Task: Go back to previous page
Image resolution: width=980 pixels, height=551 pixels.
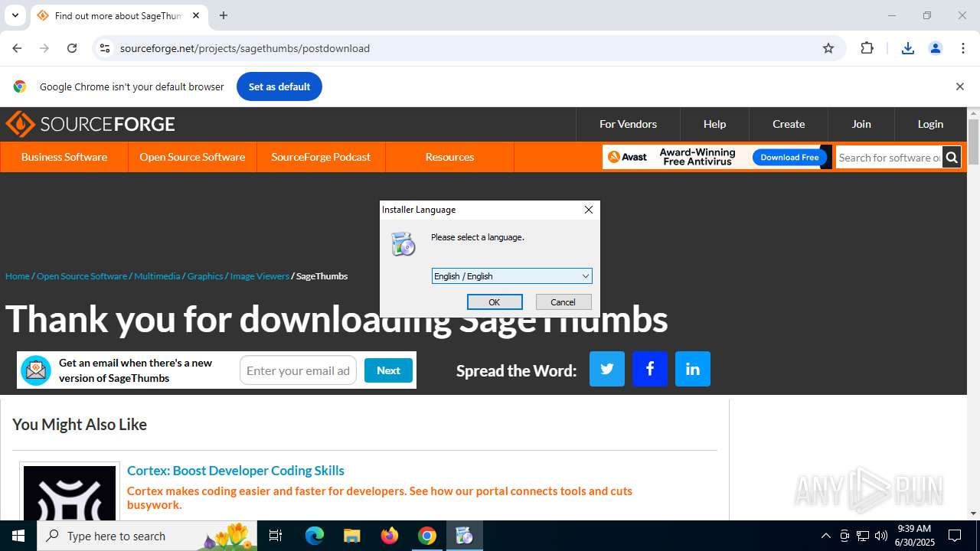Action: [17, 48]
